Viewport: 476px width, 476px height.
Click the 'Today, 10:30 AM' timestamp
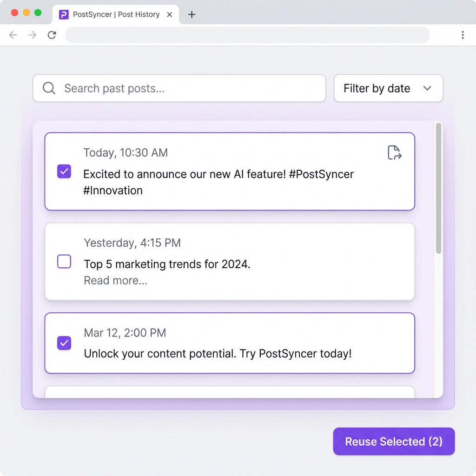(x=126, y=152)
